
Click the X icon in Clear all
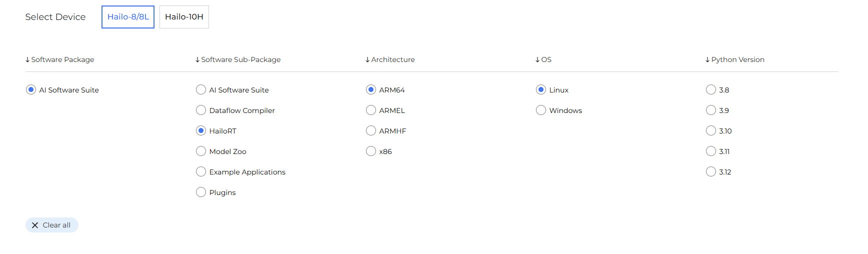tap(35, 225)
